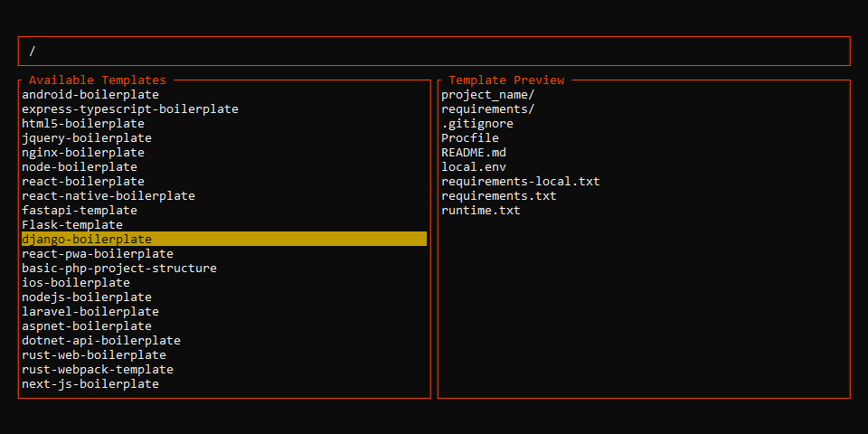
Task: Pick react-native-boilerplate entry
Action: [x=108, y=195]
